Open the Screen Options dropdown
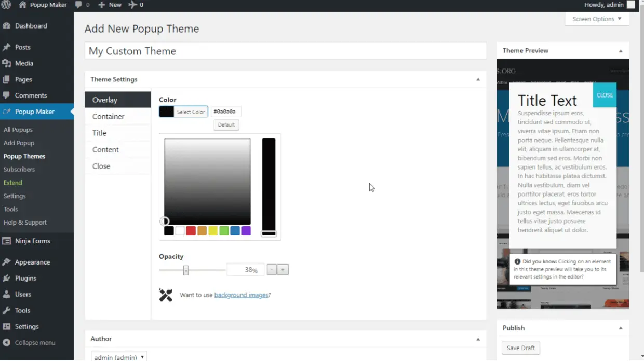This screenshot has width=644, height=361. 596,19
